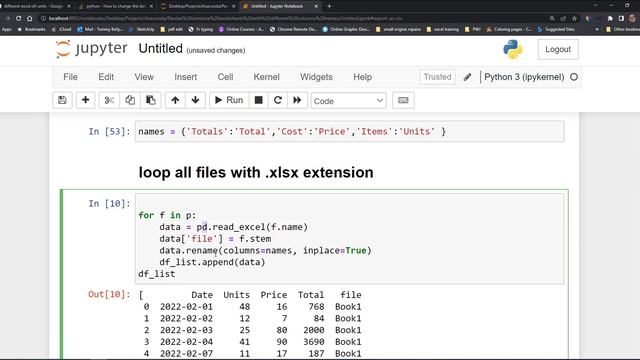Restart the kernel icon

[x=278, y=100]
